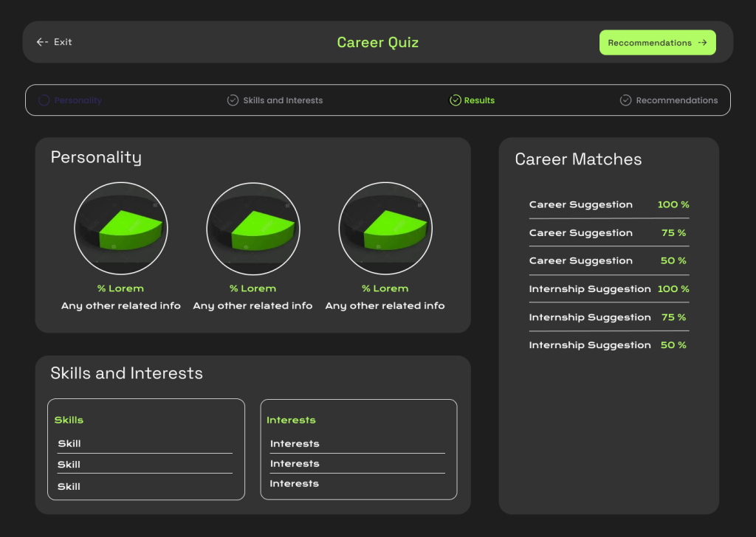Choose the 50% Internship Suggestion entry
The image size is (756, 537).
(608, 345)
